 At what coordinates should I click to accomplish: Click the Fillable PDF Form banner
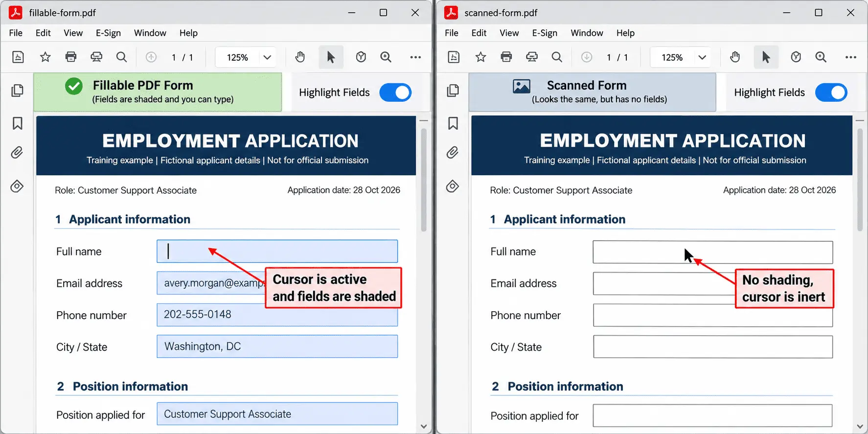pyautogui.click(x=158, y=92)
